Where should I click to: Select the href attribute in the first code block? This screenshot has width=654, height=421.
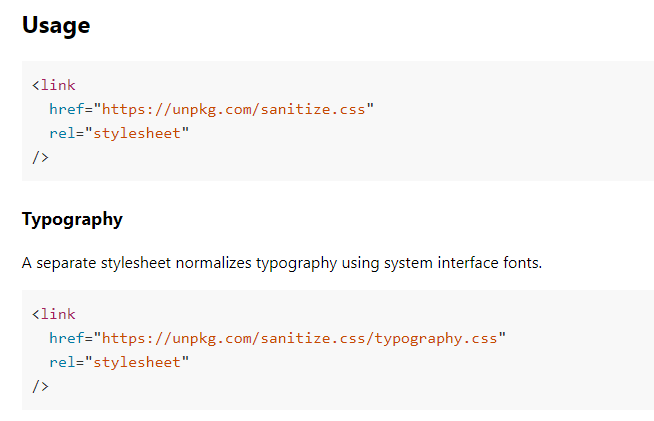[x=67, y=109]
